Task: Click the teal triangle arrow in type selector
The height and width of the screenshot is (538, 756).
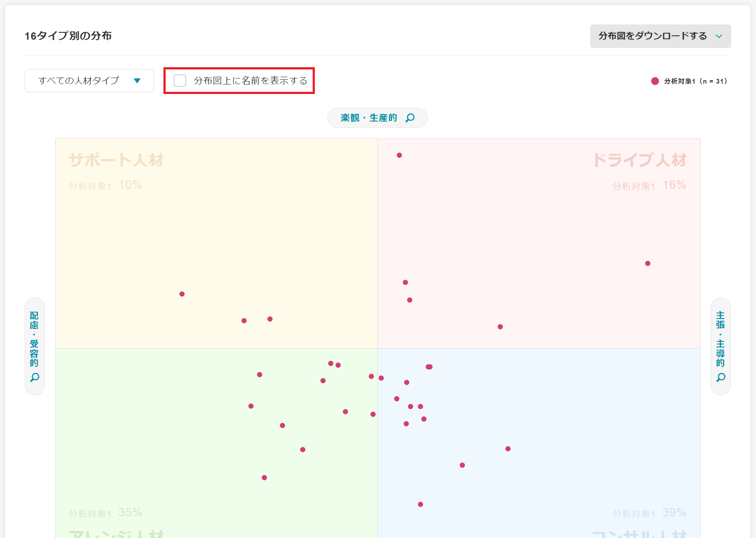Action: click(137, 81)
